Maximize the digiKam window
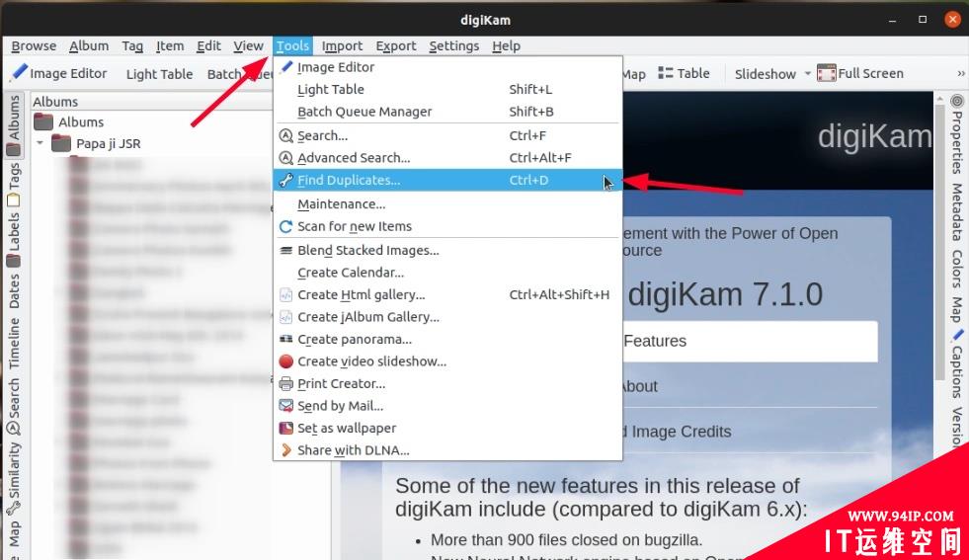The width and height of the screenshot is (969, 560). (923, 20)
